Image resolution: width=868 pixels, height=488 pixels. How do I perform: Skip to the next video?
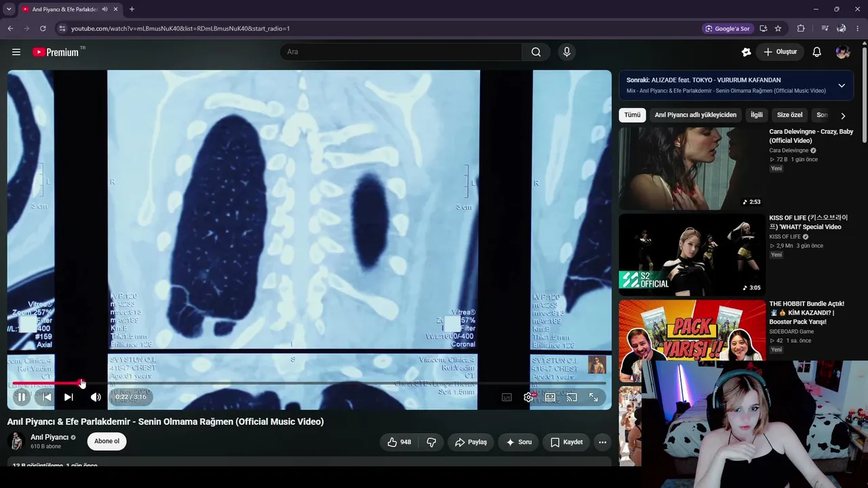tap(68, 397)
